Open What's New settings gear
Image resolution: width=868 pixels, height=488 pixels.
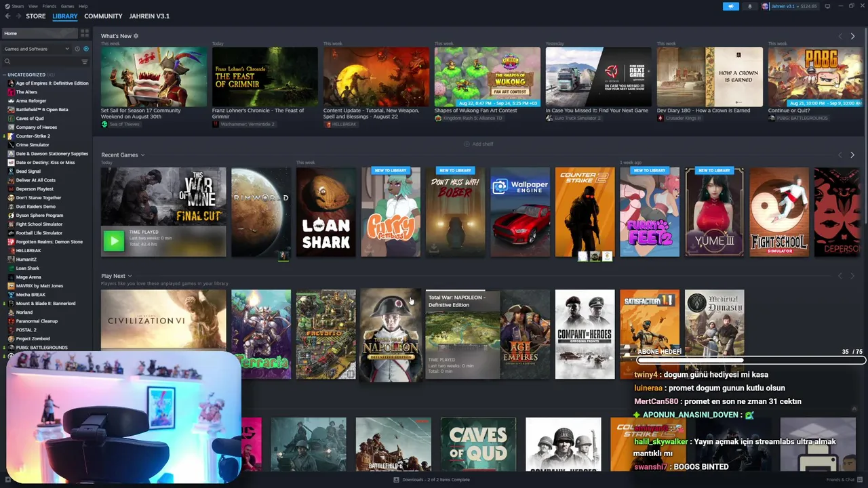point(136,36)
